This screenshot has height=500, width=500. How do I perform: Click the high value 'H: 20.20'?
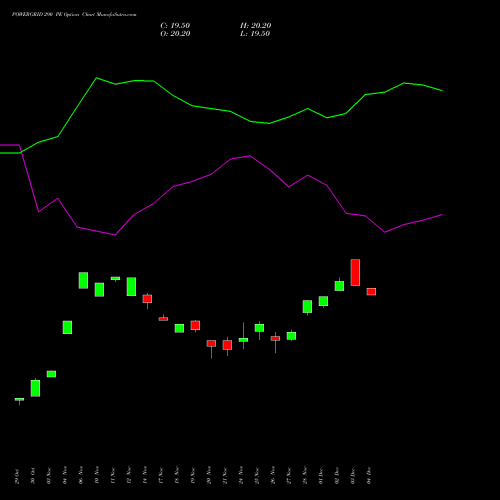[x=255, y=26]
